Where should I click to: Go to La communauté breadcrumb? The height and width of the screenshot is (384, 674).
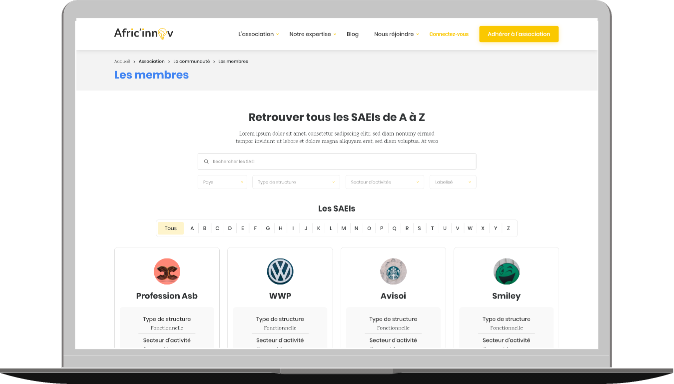(192, 61)
